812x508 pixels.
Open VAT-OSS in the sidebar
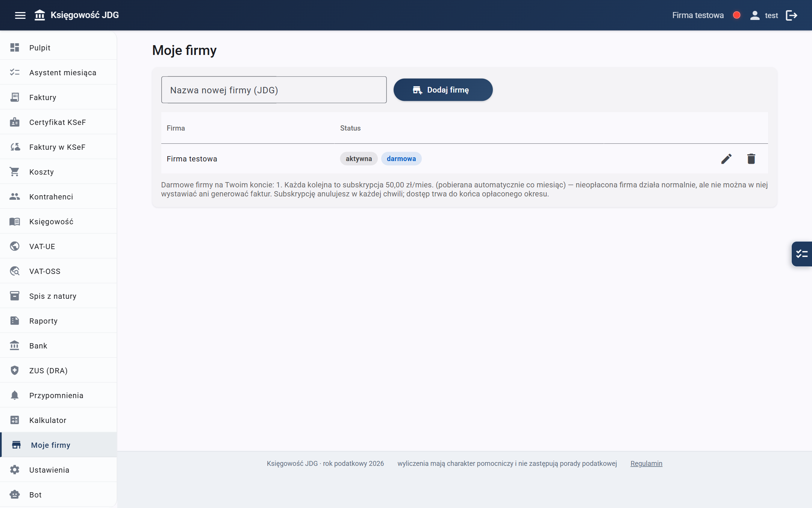pyautogui.click(x=59, y=271)
